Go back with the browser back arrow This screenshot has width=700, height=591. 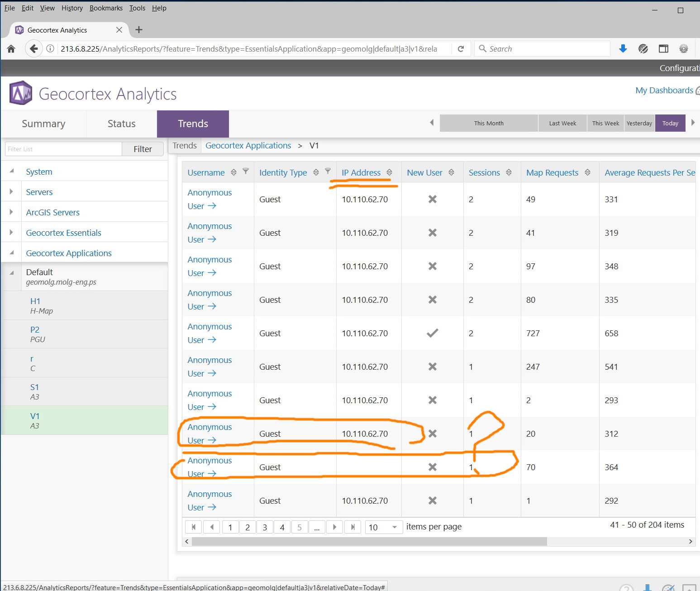point(33,49)
